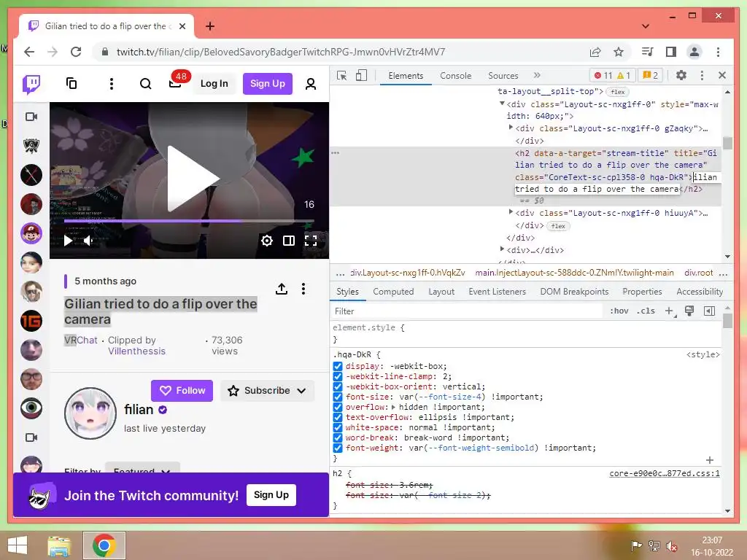Screen dimensions: 747x560
Task: Uncheck the -webkit-line-clamp property
Action: coord(338,376)
